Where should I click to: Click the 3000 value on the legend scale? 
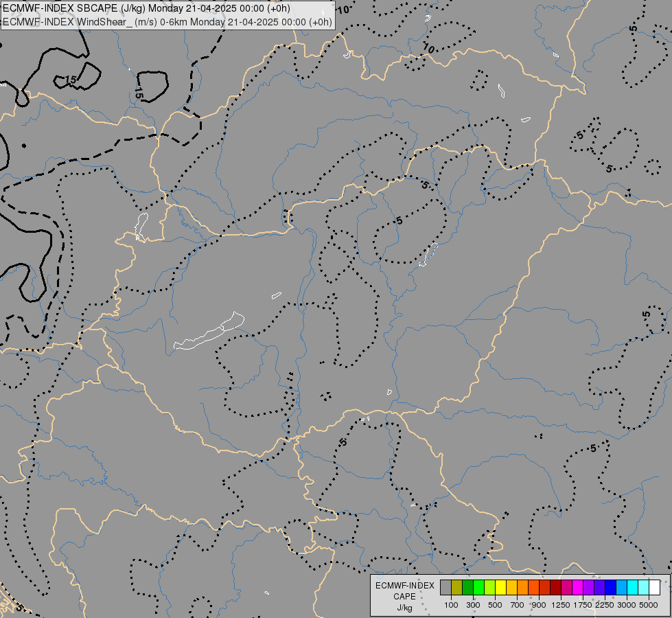tap(627, 605)
